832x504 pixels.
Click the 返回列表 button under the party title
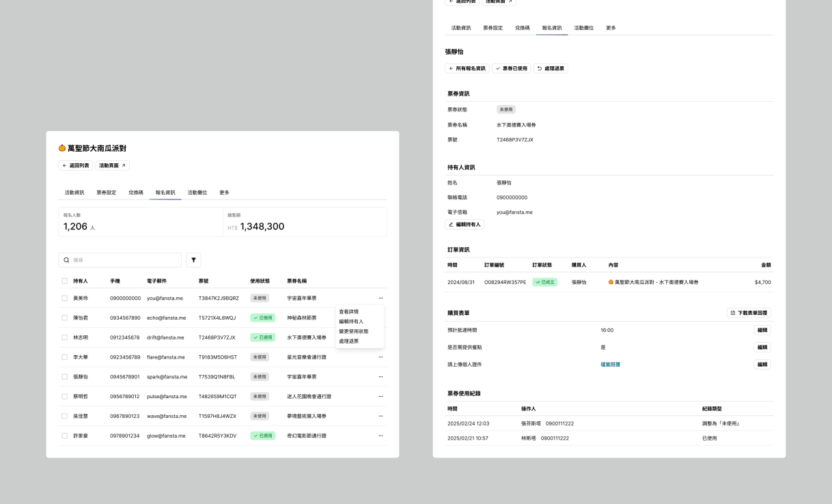point(75,165)
